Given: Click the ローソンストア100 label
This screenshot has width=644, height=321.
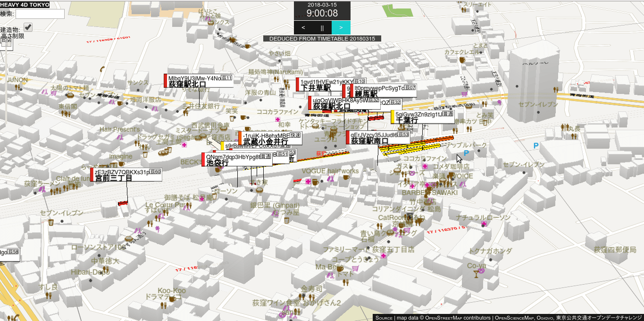Looking at the screenshot, I should [x=99, y=247].
